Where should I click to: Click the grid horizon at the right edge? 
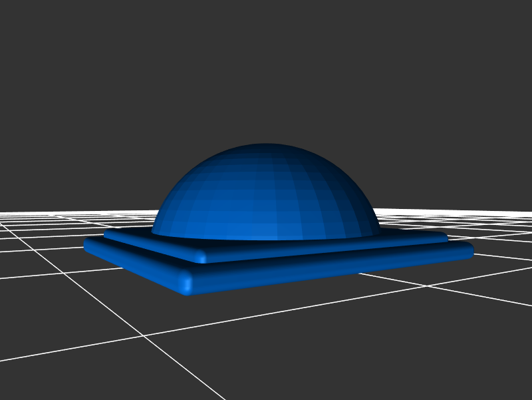tap(529, 212)
